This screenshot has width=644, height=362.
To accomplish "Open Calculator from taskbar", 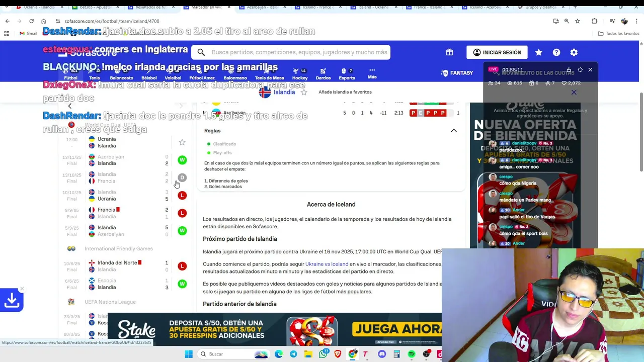I will [x=396, y=354].
